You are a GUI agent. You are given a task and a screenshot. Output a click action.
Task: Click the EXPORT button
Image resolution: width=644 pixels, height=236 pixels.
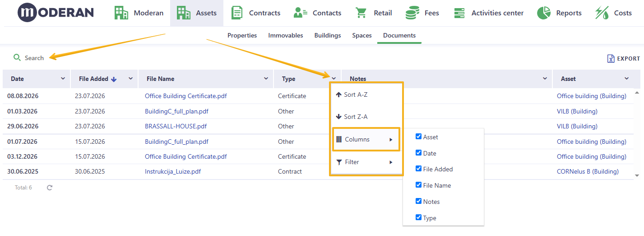coord(624,58)
